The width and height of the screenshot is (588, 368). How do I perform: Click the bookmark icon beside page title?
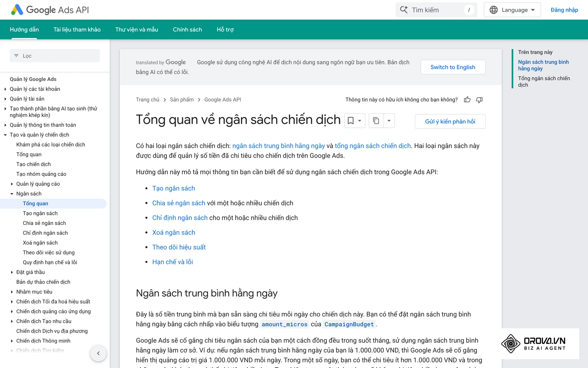point(351,121)
